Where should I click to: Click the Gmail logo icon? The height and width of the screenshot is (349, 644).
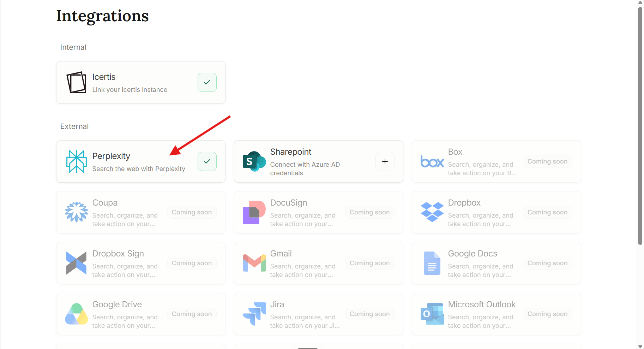254,263
